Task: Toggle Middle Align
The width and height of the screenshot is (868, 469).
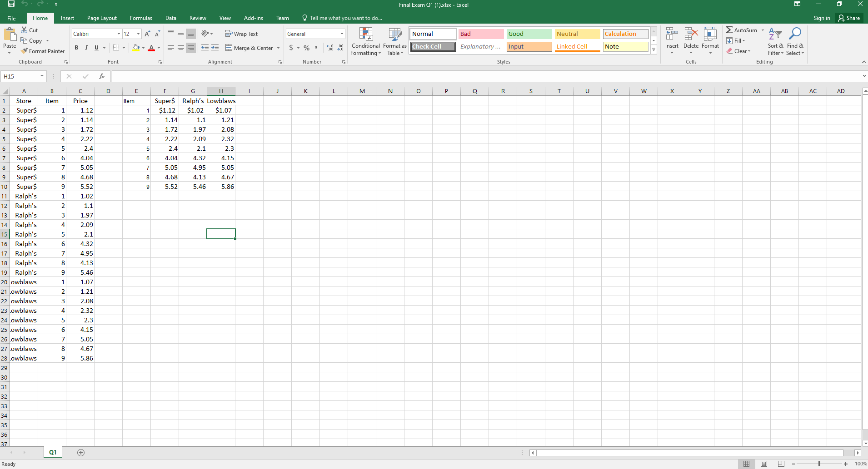Action: pos(181,34)
